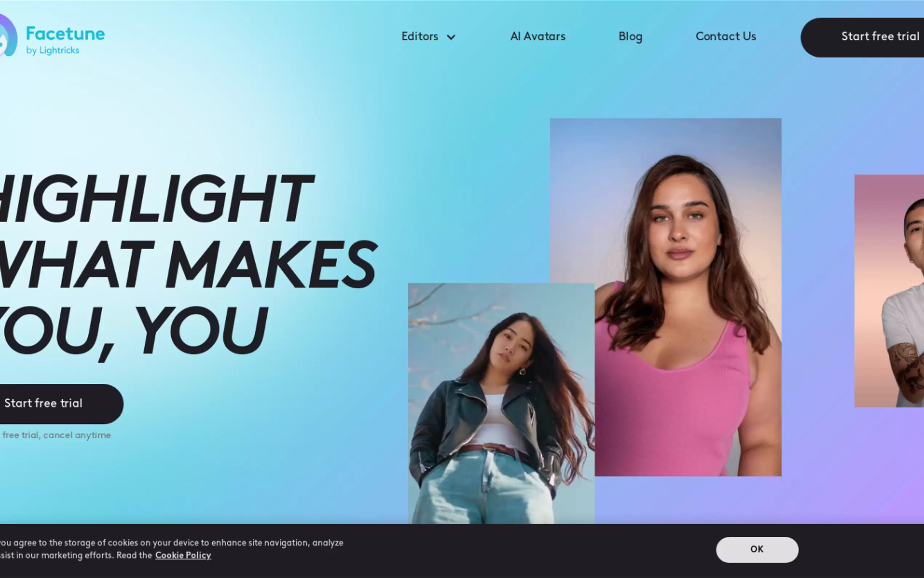Select the woman in leather jacket photo
The width and height of the screenshot is (924, 578).
(501, 403)
